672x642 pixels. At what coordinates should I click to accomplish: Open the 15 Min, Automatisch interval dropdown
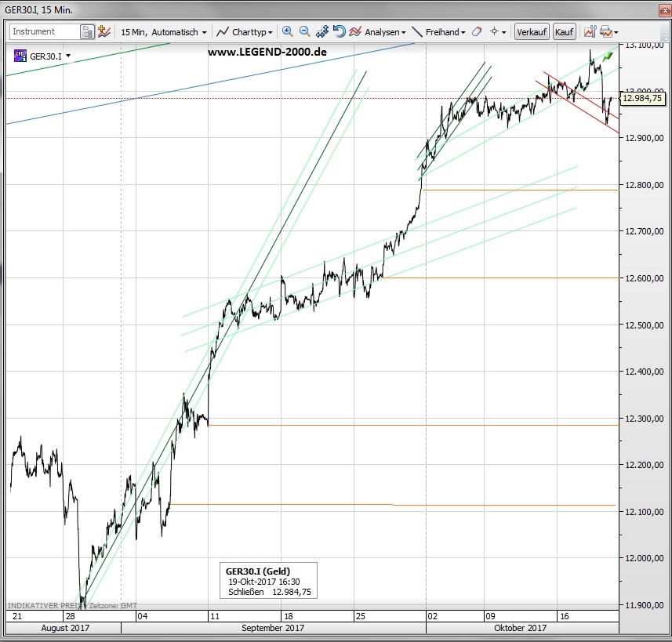164,32
